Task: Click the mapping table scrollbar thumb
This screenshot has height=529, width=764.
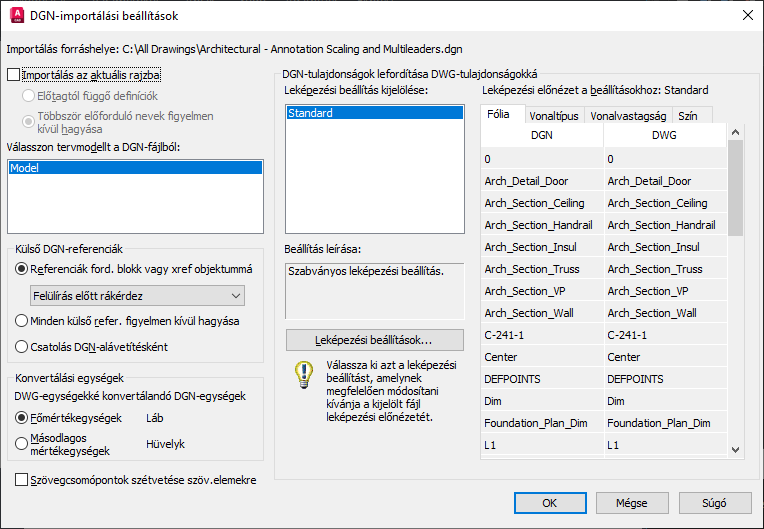Action: 735,188
